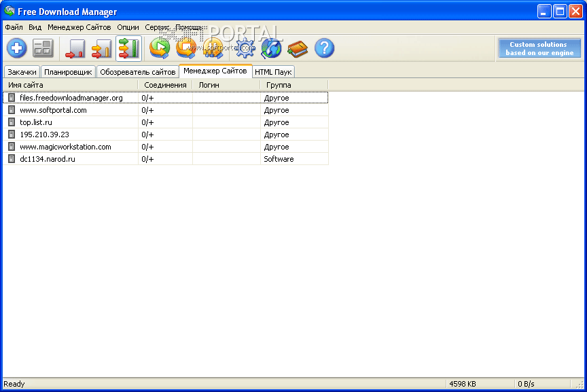The width and height of the screenshot is (587, 392).
Task: Maximize the Free Download Manager window
Action: pos(560,12)
